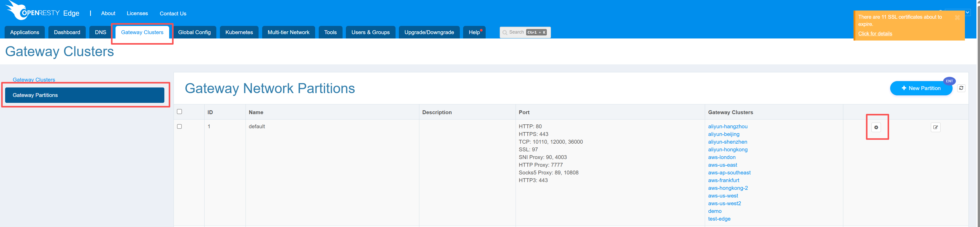Open the Licenses menu item
This screenshot has height=227, width=980.
tap(137, 13)
